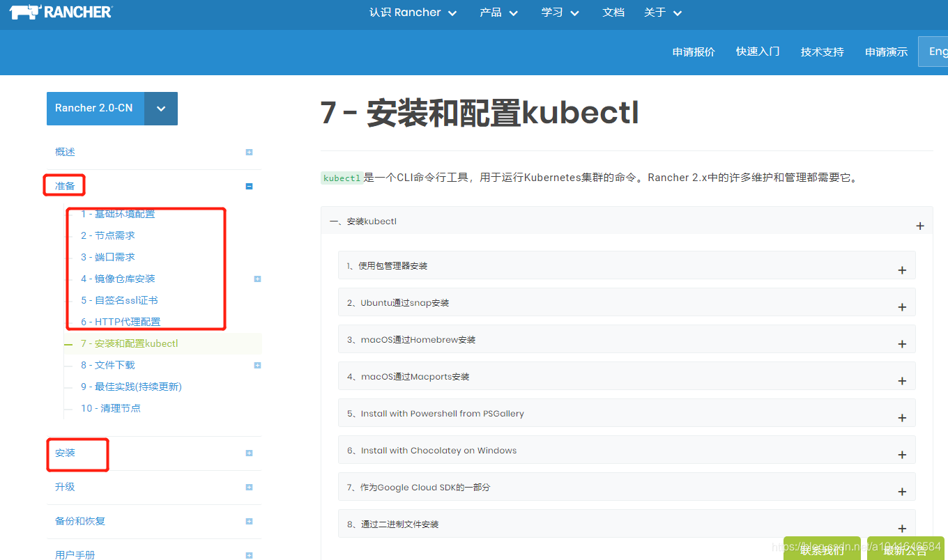Open 准备 in the sidebar

point(65,186)
